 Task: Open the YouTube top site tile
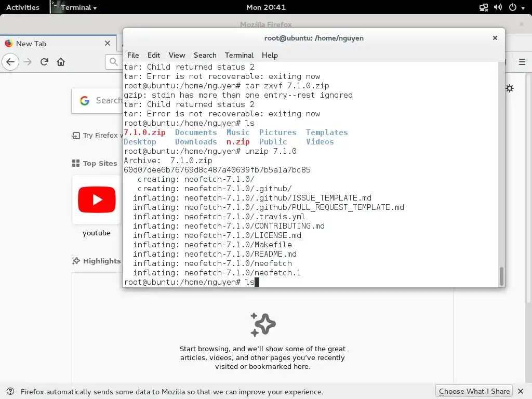(97, 199)
